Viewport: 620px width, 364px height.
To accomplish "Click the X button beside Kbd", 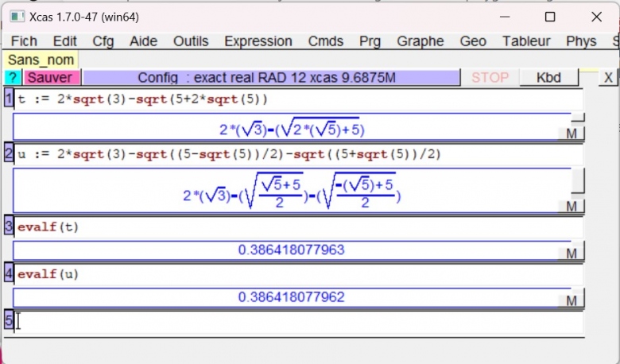I will 607,78.
